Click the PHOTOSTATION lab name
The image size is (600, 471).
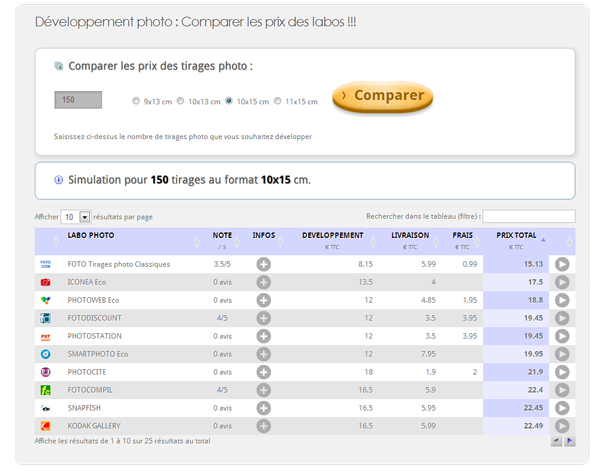(x=95, y=336)
